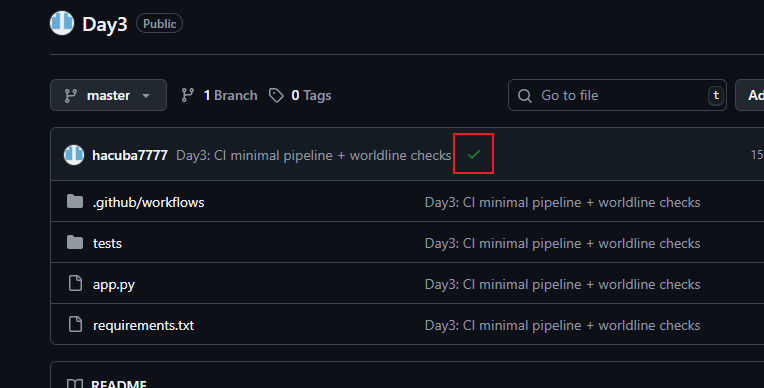Click the README book icon
Viewport: 764px width, 388px height.
click(75, 384)
